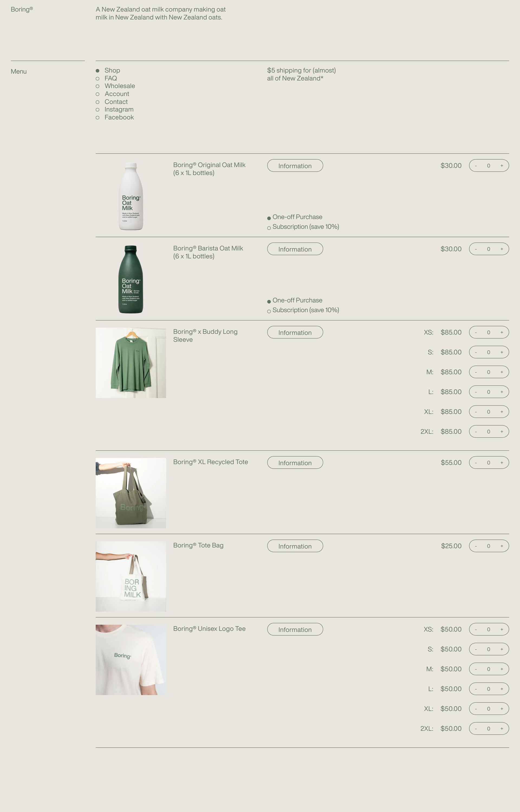Add one size M Unisex Logo Tee
The height and width of the screenshot is (812, 520).
coord(501,669)
